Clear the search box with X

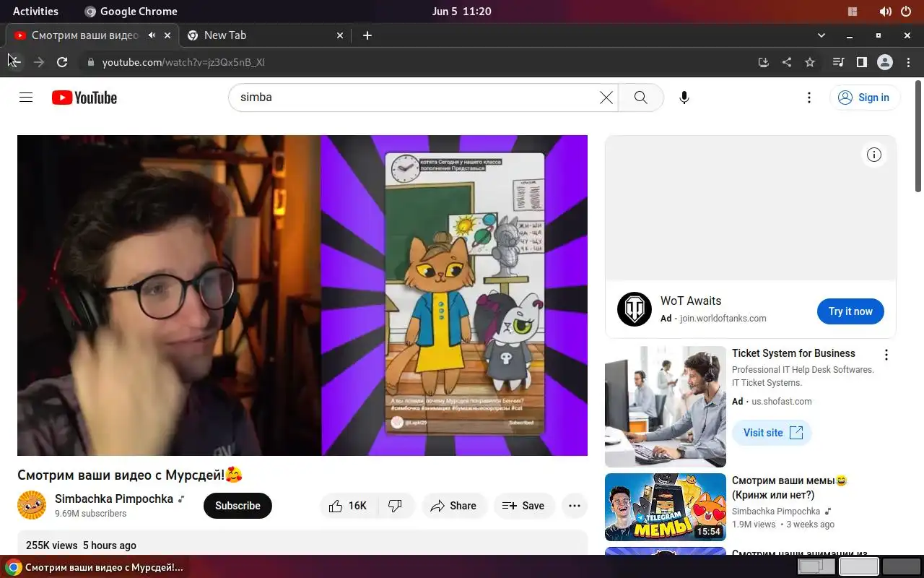coord(606,98)
